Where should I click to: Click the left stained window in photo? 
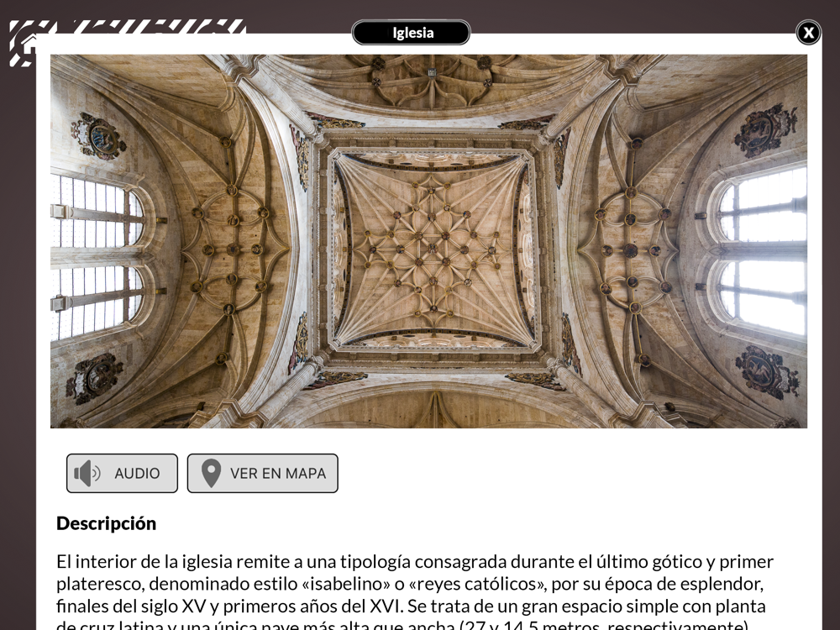point(97,257)
